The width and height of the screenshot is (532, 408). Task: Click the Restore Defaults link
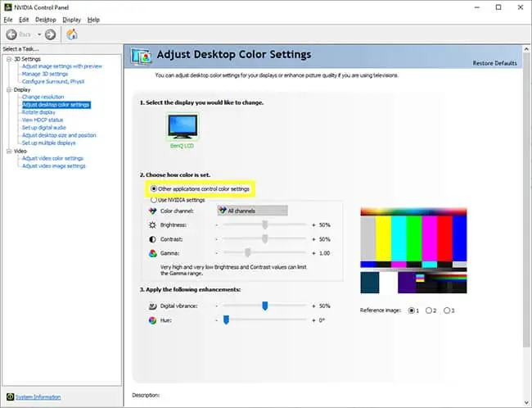[x=494, y=63]
